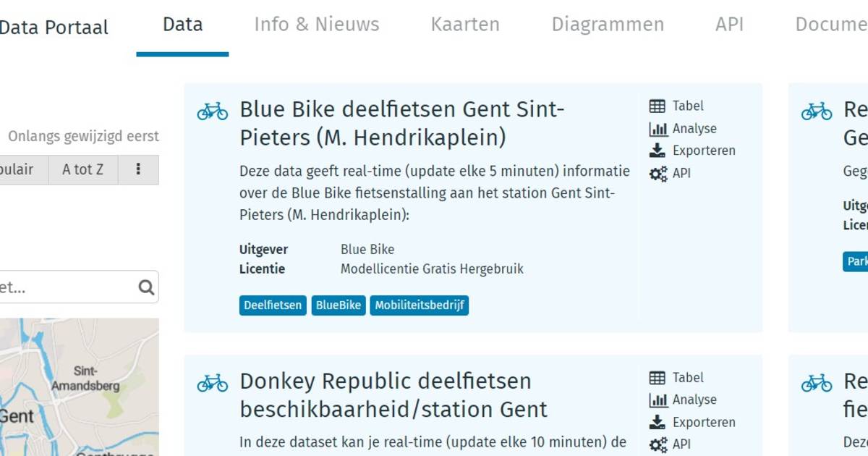Switch to the Info & Nieuws tab
Viewport: 868px width, 456px height.
click(x=317, y=25)
